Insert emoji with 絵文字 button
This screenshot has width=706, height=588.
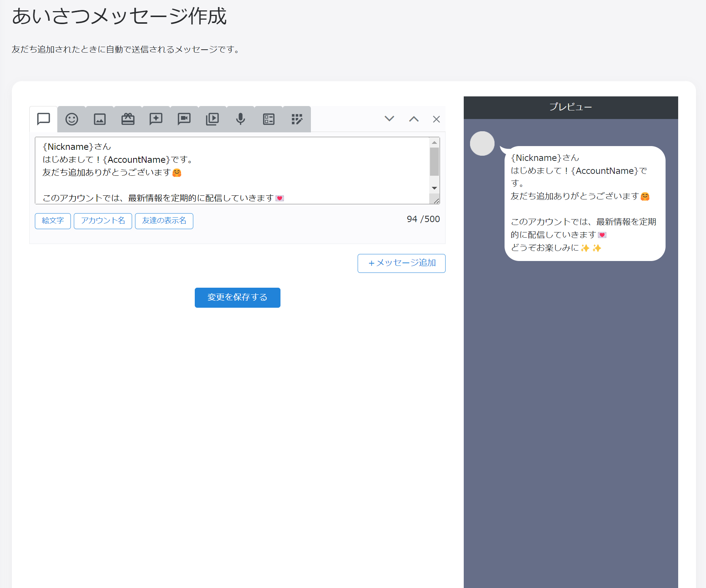53,221
